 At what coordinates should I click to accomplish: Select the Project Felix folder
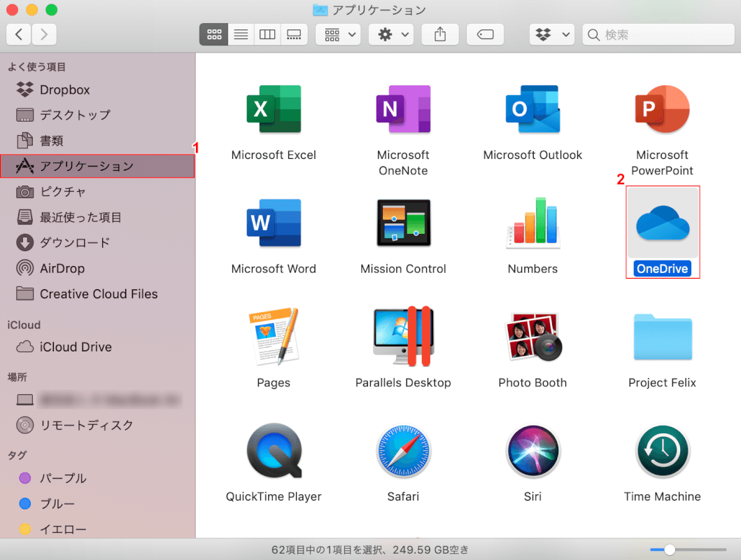(662, 337)
